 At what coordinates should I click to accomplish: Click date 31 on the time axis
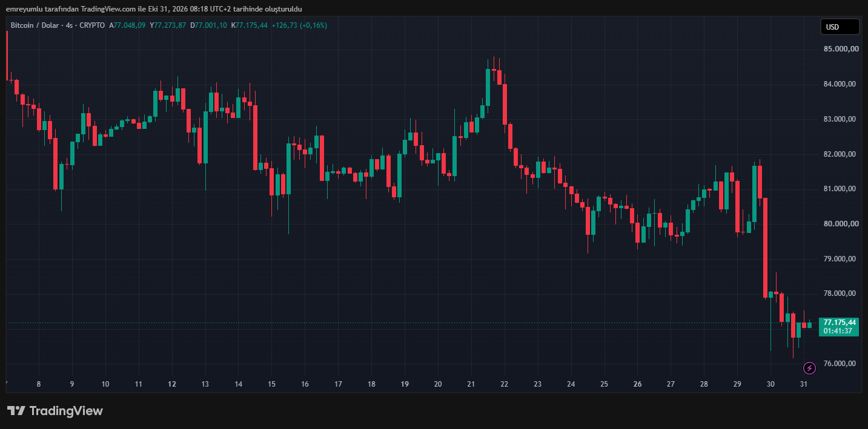[x=804, y=384]
